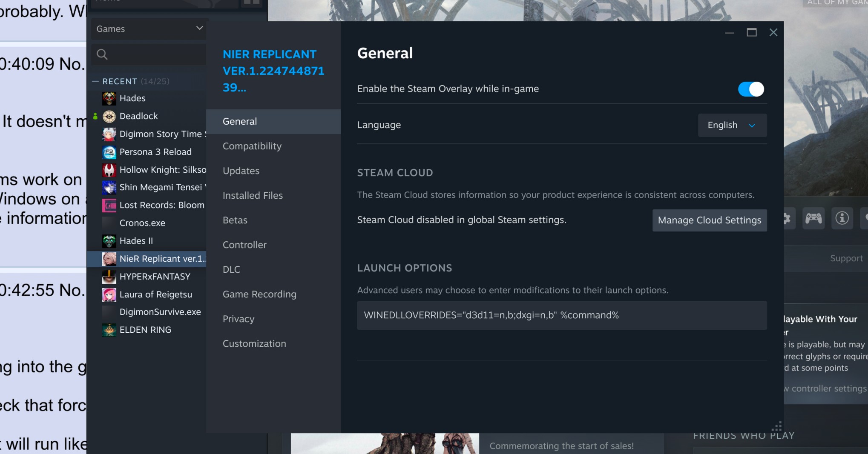The image size is (868, 454).
Task: Select Hollow Knight: Silksong game icon
Action: coord(109,170)
